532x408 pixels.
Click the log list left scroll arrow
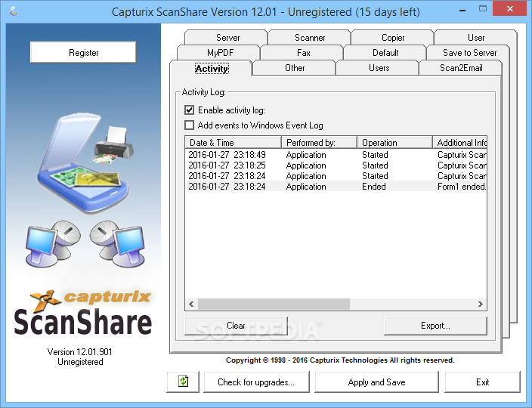(191, 304)
